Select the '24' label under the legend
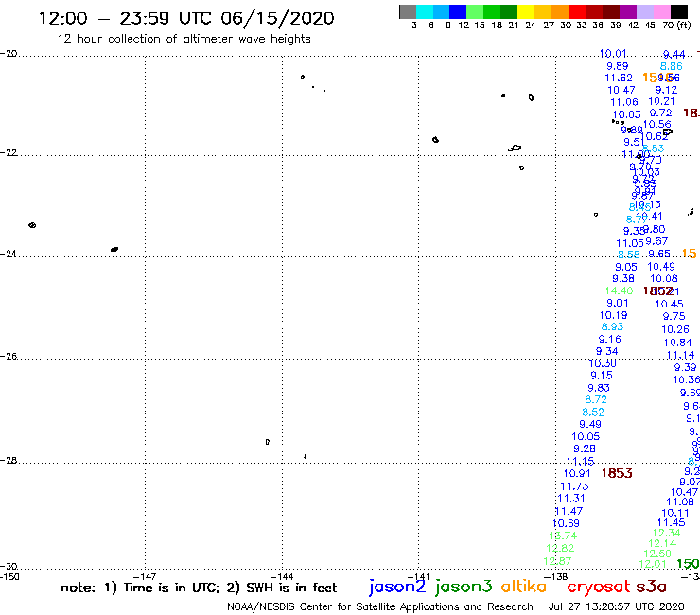 (x=531, y=26)
